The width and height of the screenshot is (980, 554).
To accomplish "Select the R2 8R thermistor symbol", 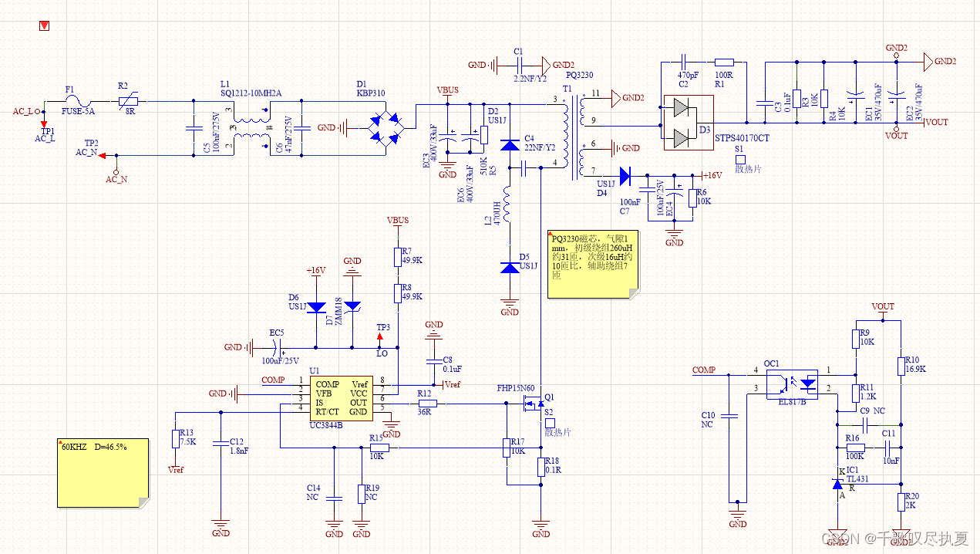I will click(126, 100).
